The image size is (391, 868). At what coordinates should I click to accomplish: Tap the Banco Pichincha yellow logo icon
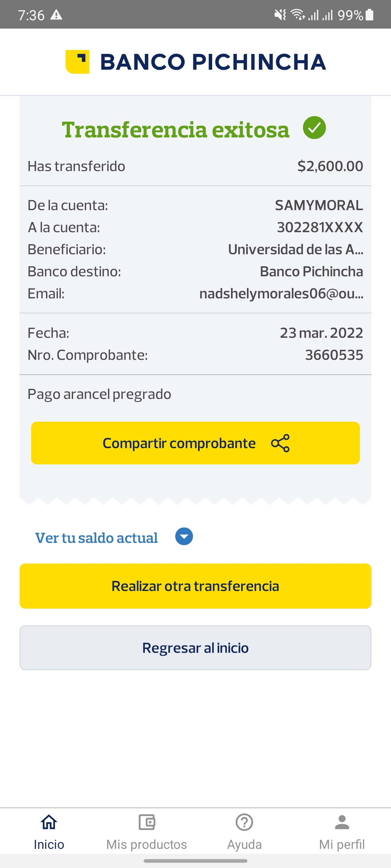pyautogui.click(x=77, y=62)
